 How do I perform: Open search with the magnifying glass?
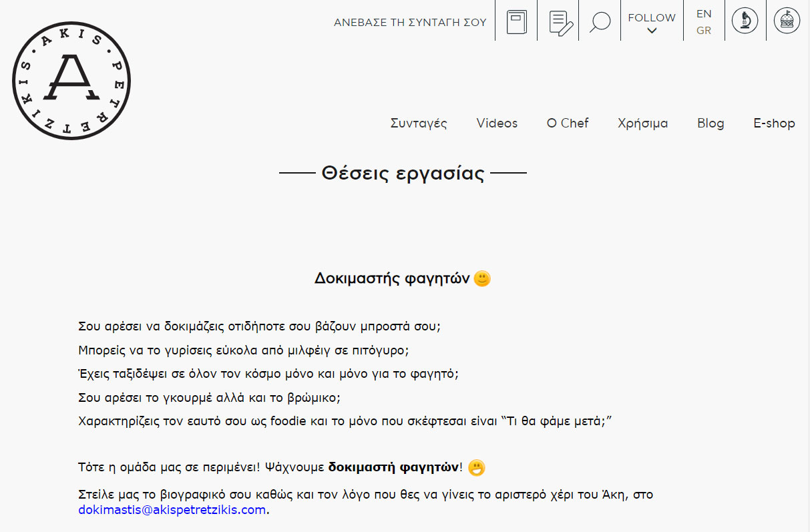pyautogui.click(x=600, y=22)
